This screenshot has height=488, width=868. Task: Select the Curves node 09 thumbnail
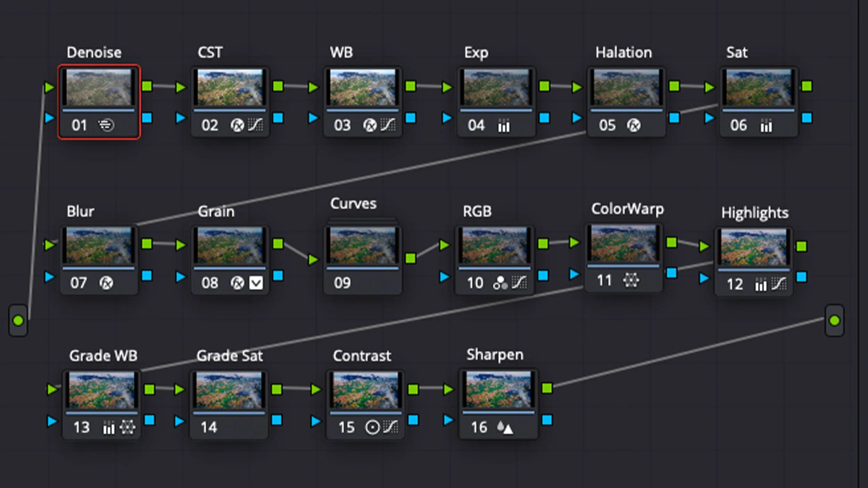point(362,245)
